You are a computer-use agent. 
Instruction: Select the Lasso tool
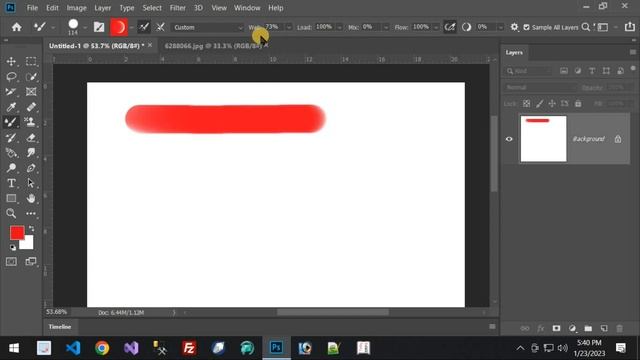[x=11, y=77]
